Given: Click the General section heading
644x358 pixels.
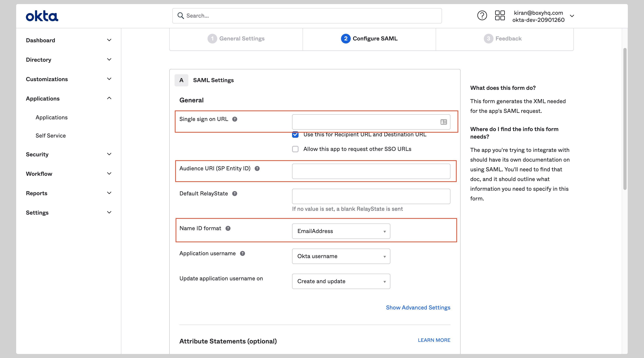Looking at the screenshot, I should point(192,100).
